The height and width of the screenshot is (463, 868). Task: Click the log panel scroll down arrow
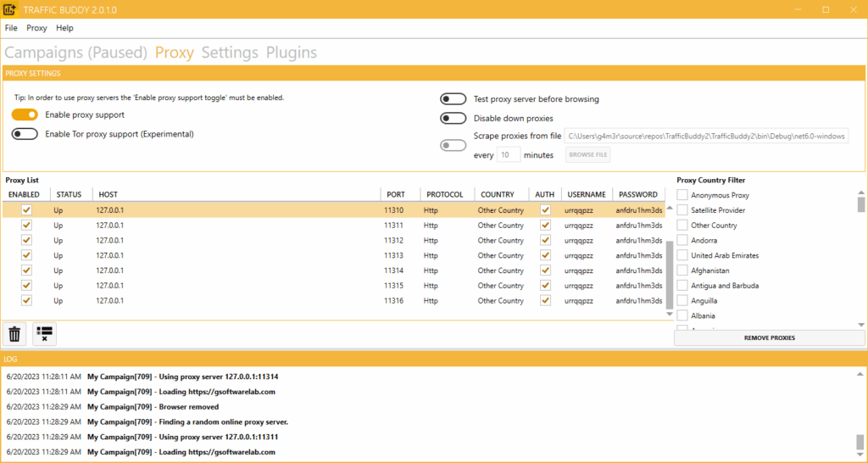click(860, 455)
